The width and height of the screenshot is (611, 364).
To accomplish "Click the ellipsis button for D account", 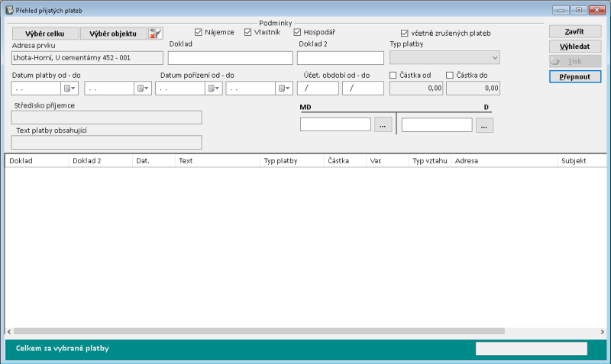I will 484,124.
